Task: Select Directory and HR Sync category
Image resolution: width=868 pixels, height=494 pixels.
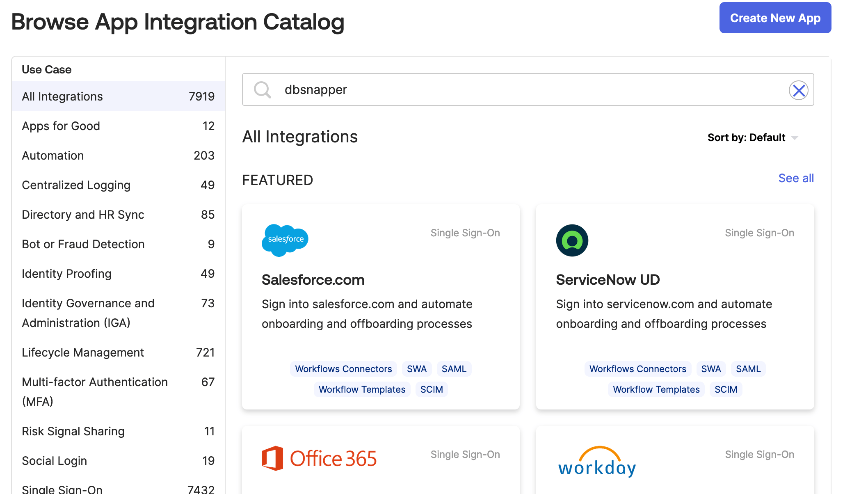Action: (118, 215)
